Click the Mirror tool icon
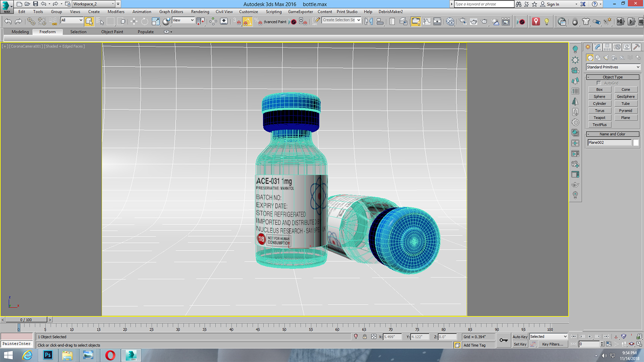644x362 pixels. coord(369,21)
